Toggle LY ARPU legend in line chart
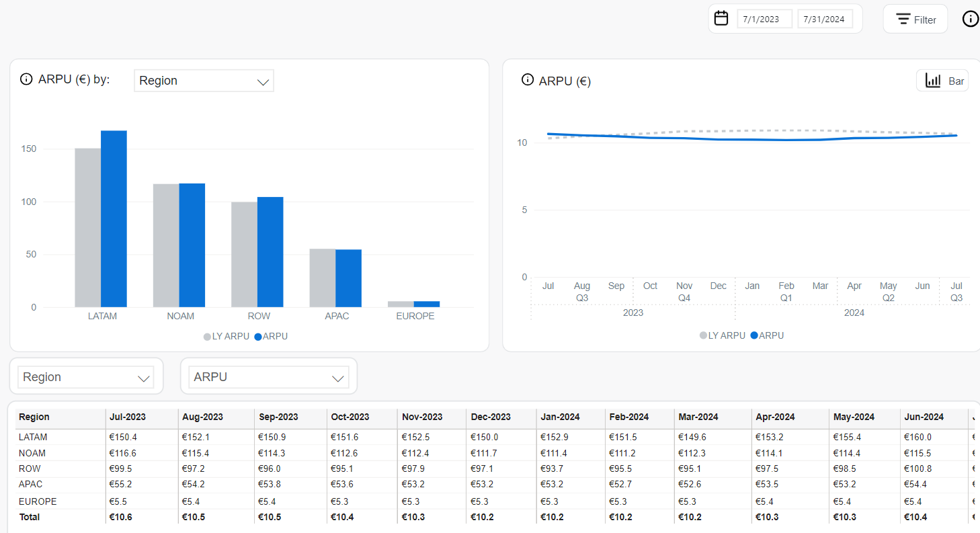This screenshot has width=980, height=533. [x=723, y=335]
